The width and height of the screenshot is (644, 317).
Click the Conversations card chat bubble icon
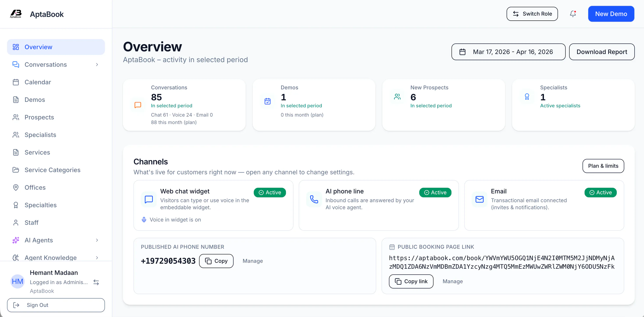coord(138,105)
